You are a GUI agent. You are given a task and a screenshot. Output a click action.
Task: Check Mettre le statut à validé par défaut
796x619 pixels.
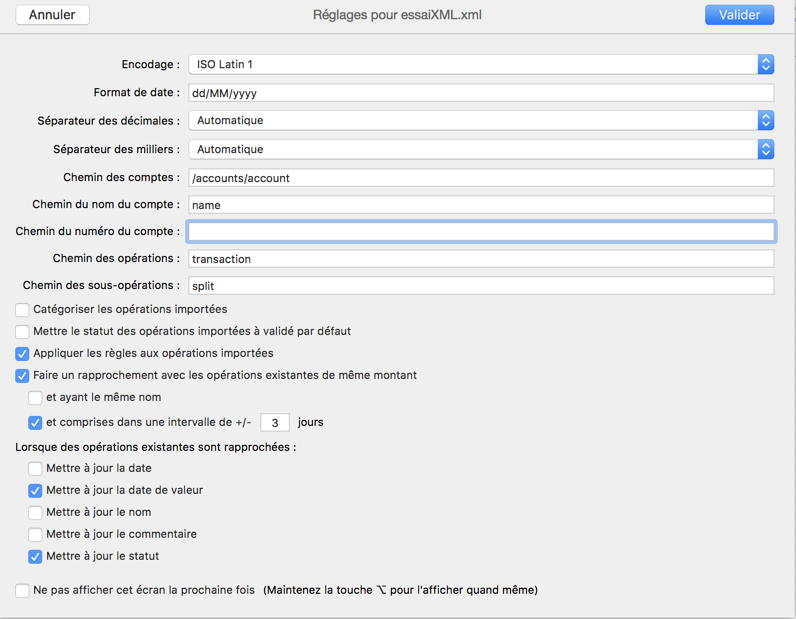click(22, 332)
